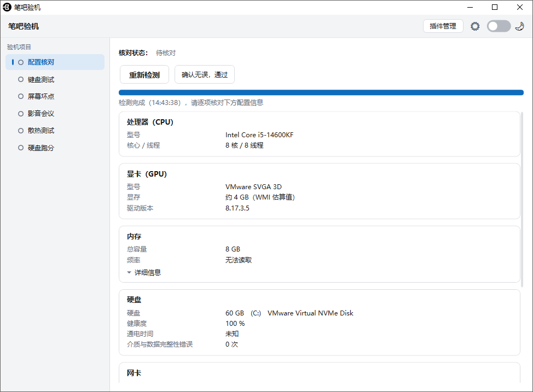Click VMware Virtual NVMe Disk text
Viewport: 533px width, 392px height.
click(310, 313)
